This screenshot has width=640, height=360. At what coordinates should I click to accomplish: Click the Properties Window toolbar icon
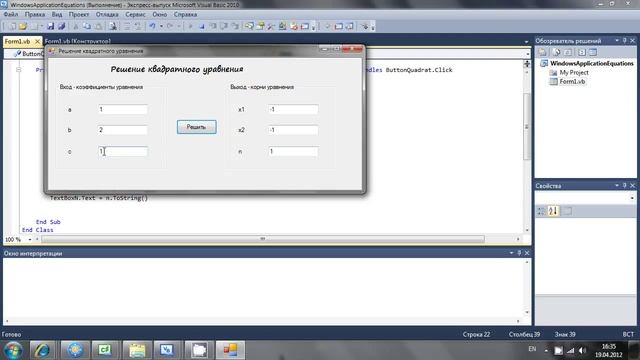260,27
